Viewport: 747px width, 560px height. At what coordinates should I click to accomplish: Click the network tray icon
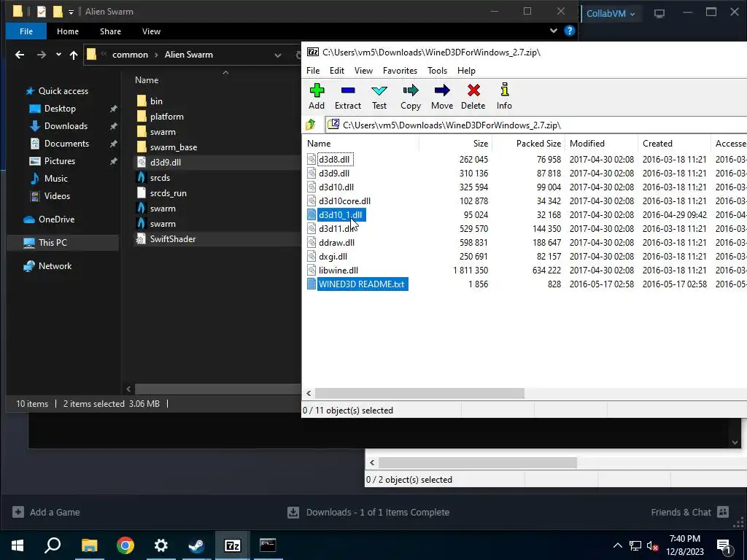click(635, 545)
